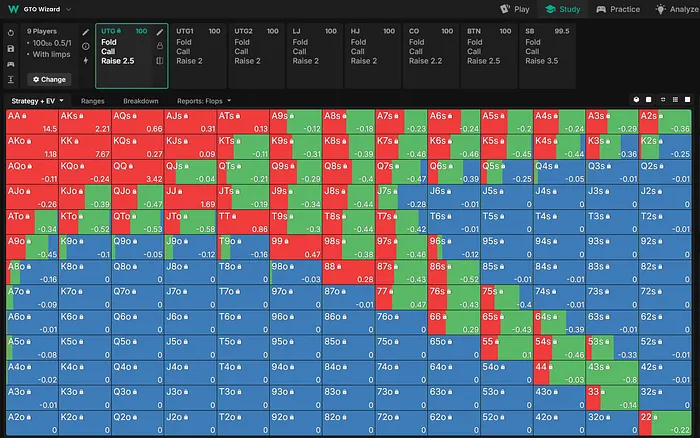Switch to the Ranges tab
The image size is (700, 438).
pos(93,101)
